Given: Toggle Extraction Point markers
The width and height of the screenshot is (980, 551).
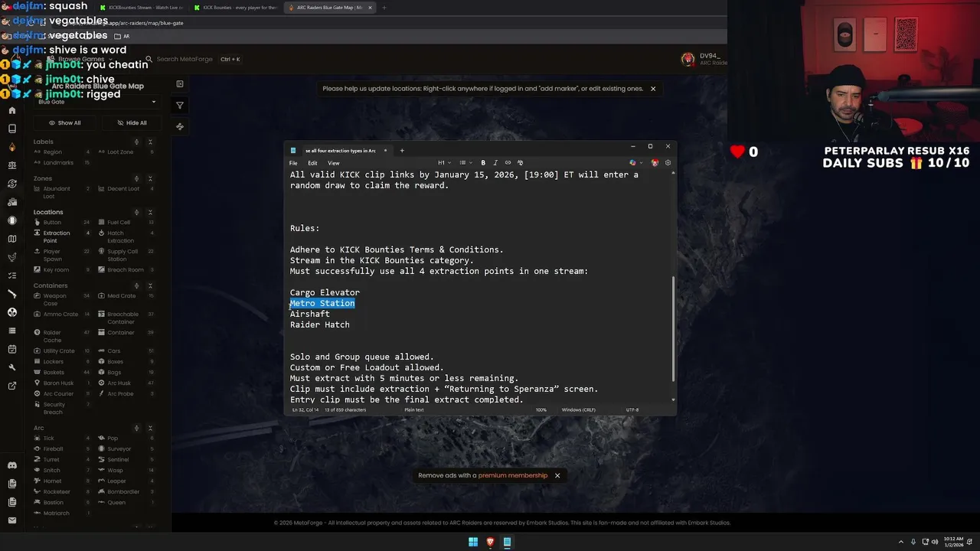Looking at the screenshot, I should pos(62,237).
